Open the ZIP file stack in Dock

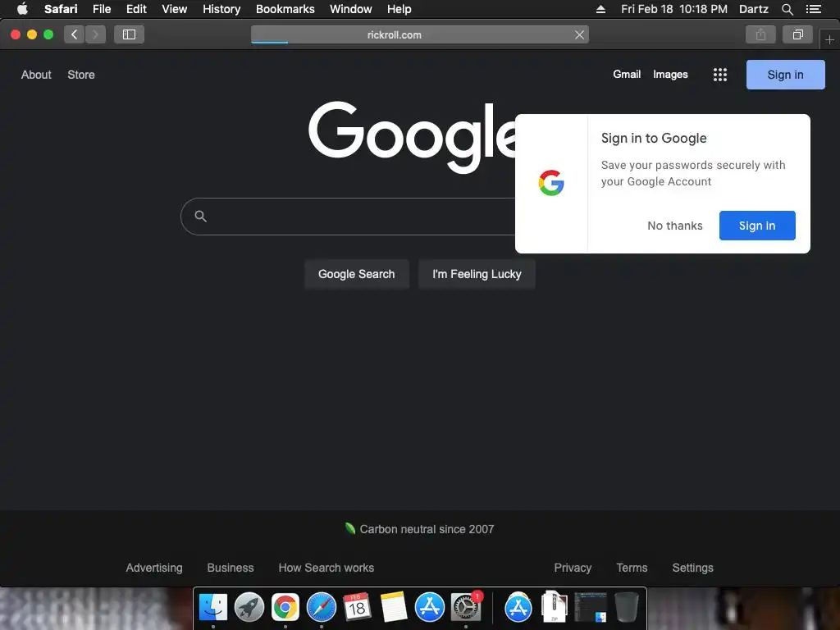tap(554, 606)
